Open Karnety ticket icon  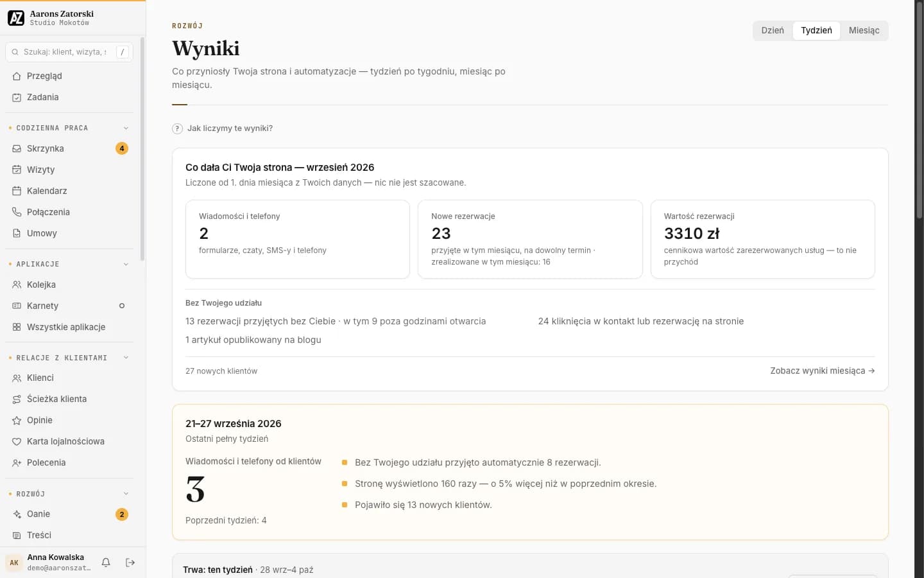pyautogui.click(x=17, y=306)
